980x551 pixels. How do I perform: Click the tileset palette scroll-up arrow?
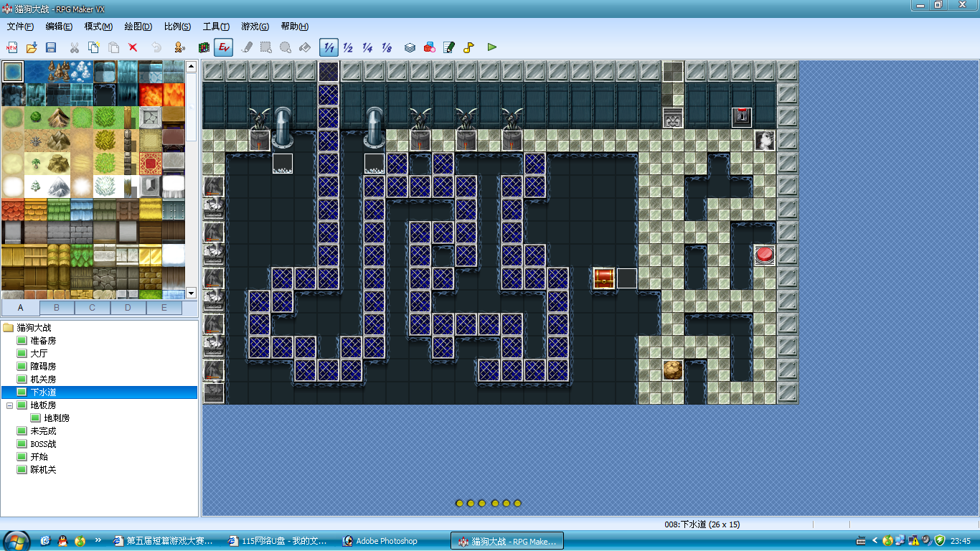(x=192, y=67)
